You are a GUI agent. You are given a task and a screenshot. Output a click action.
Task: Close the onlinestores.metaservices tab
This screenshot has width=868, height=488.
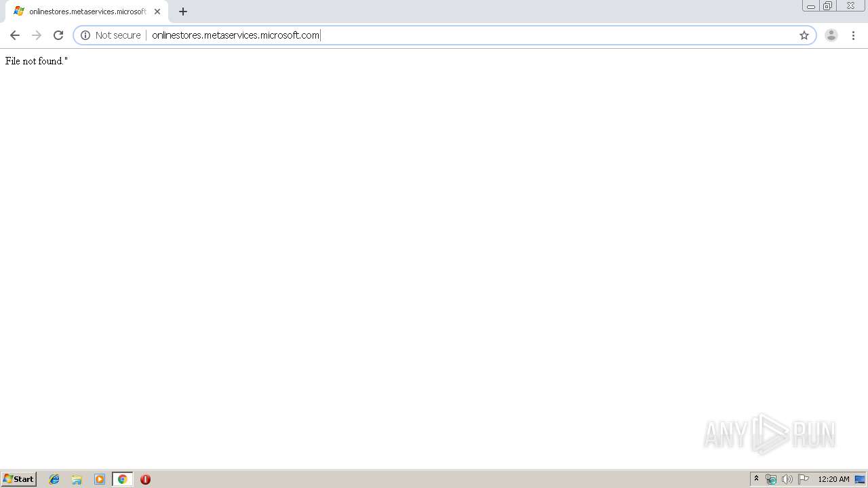(157, 12)
